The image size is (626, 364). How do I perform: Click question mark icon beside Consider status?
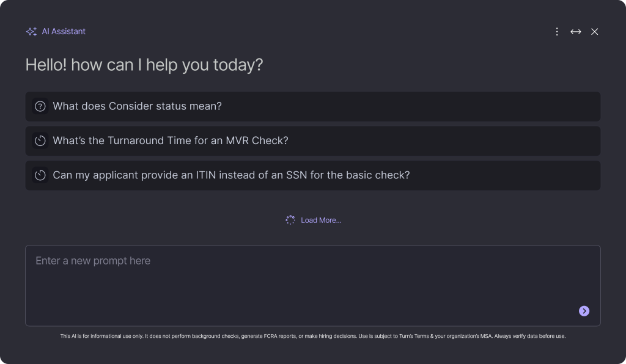(x=40, y=106)
